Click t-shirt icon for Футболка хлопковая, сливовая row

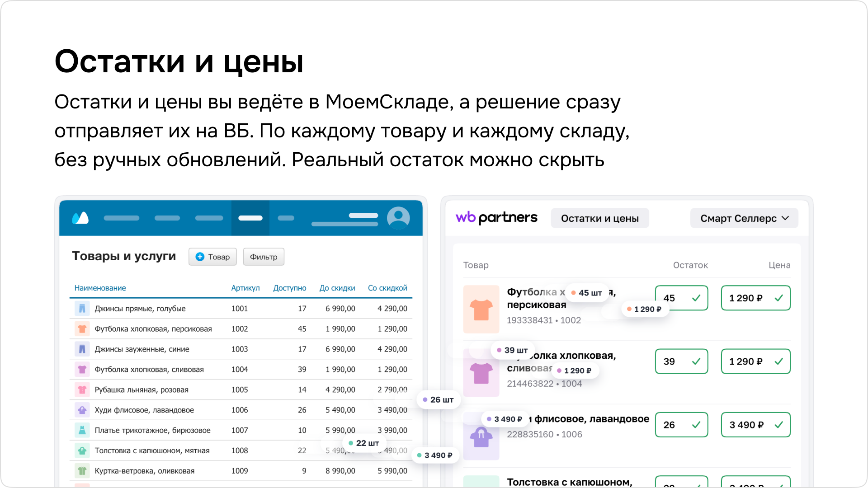[x=82, y=369]
